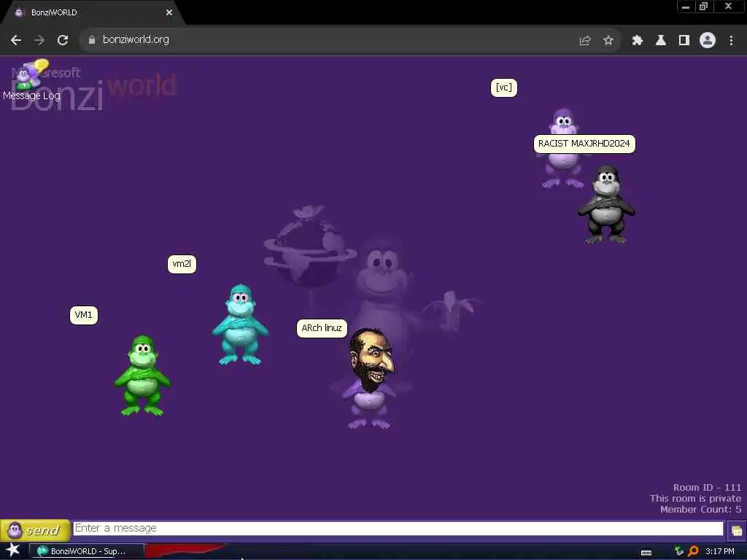Click the send button

tap(35, 530)
